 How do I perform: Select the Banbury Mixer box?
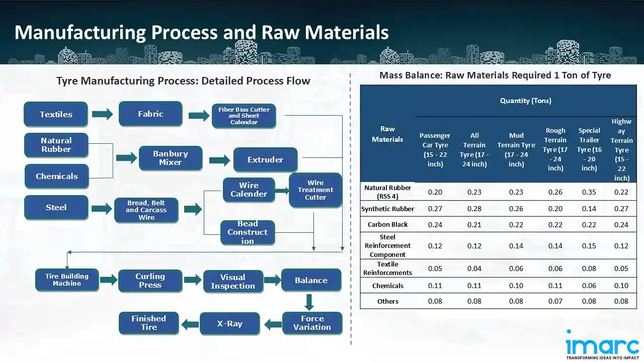(x=170, y=158)
